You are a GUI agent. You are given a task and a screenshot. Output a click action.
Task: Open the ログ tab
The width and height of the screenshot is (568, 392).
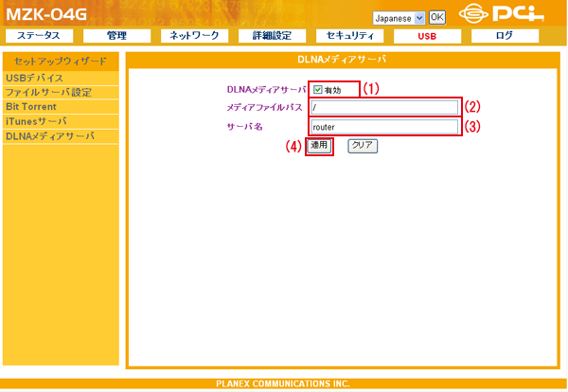pos(505,36)
